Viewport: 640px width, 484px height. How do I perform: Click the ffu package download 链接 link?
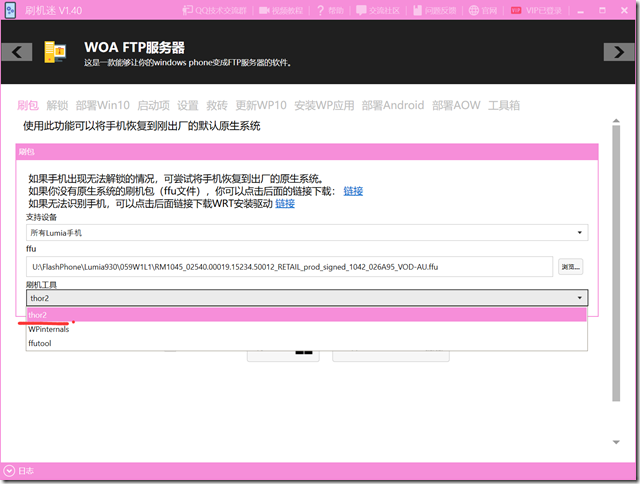352,191
